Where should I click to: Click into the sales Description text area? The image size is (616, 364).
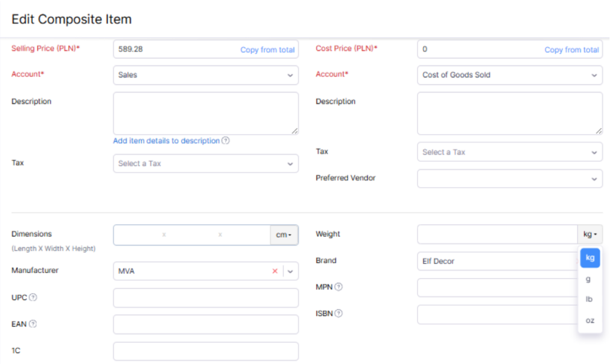click(206, 113)
